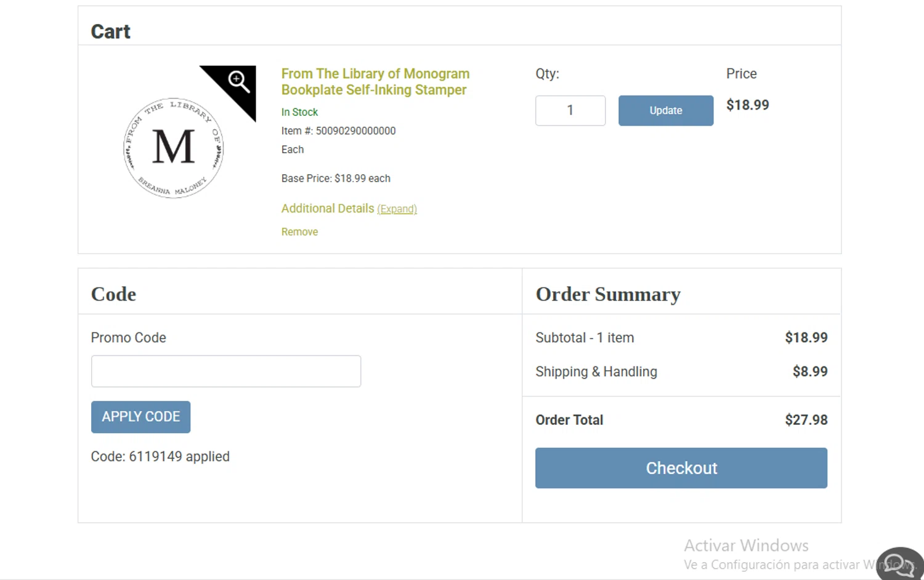Click the APPLY CODE button
Image resolution: width=924 pixels, height=580 pixels.
click(140, 417)
